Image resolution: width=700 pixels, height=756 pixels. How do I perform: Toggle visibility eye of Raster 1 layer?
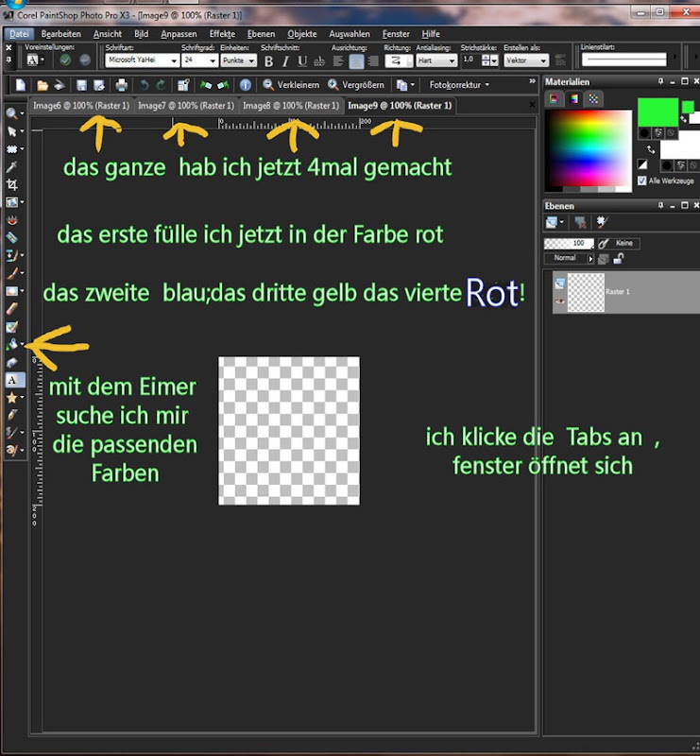pos(559,301)
